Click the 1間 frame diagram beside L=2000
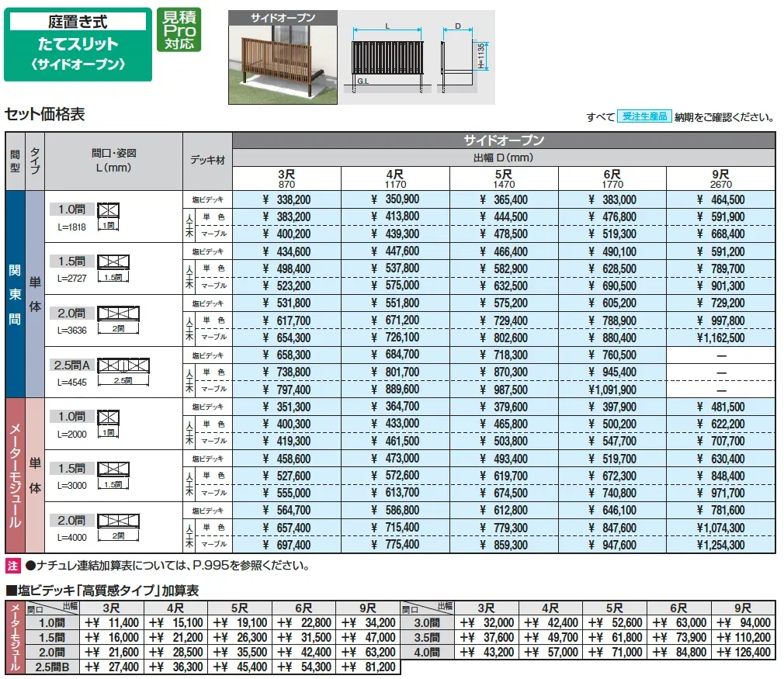 tap(108, 424)
